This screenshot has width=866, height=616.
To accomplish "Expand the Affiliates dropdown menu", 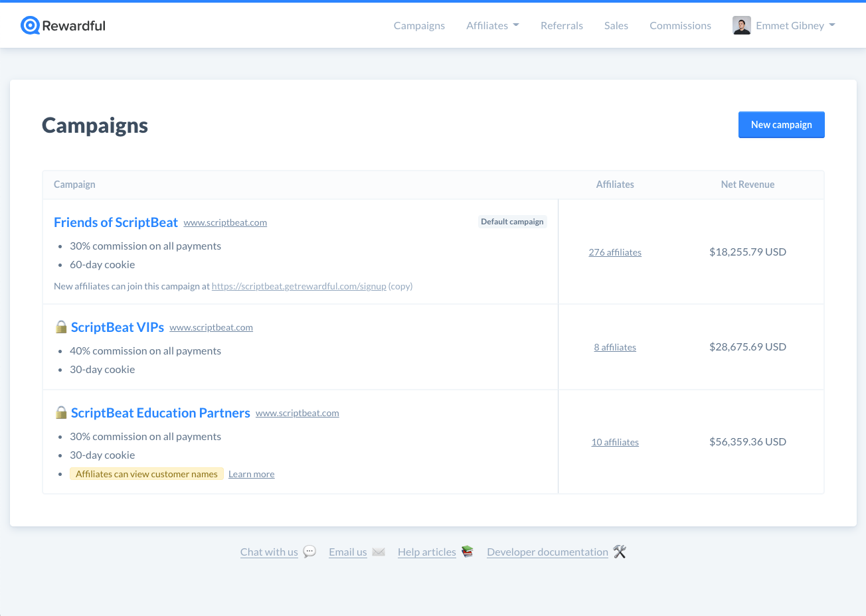I will click(493, 25).
